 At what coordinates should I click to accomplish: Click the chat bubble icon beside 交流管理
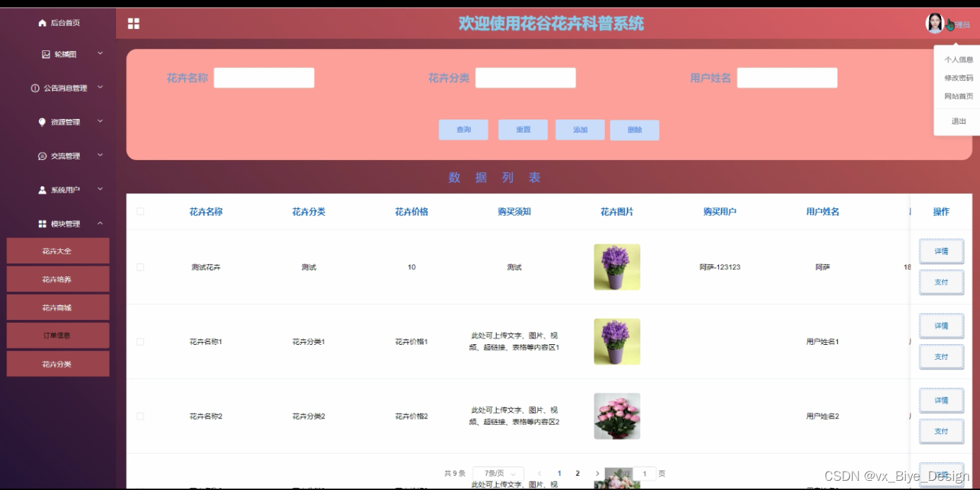42,156
